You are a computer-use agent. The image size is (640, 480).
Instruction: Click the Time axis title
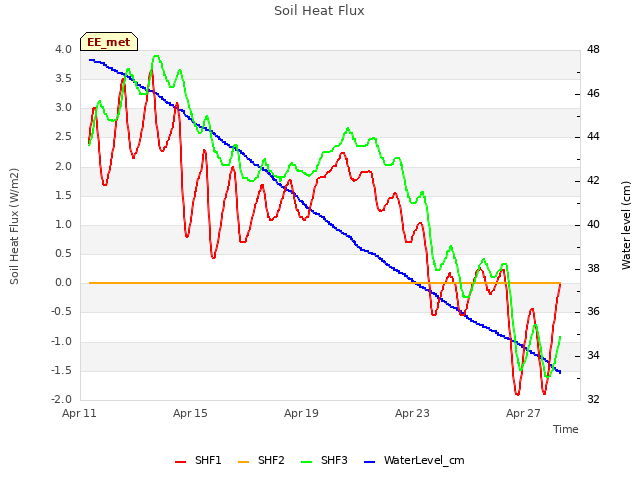566,429
